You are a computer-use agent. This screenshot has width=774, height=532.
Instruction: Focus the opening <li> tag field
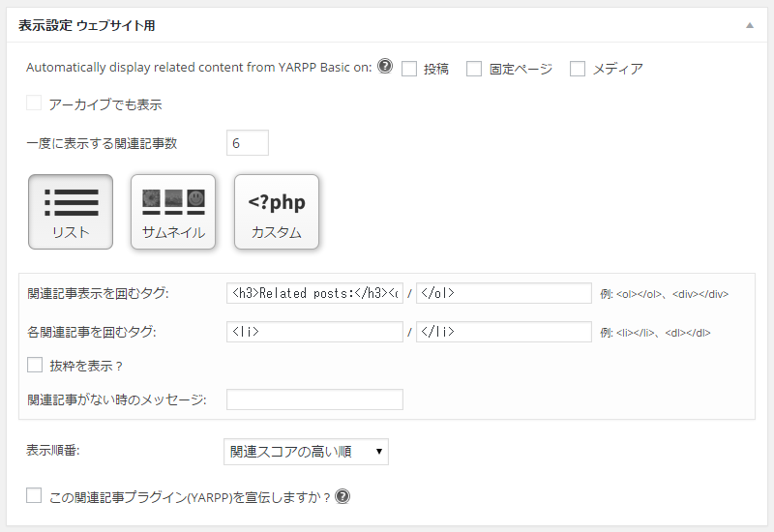point(314,332)
